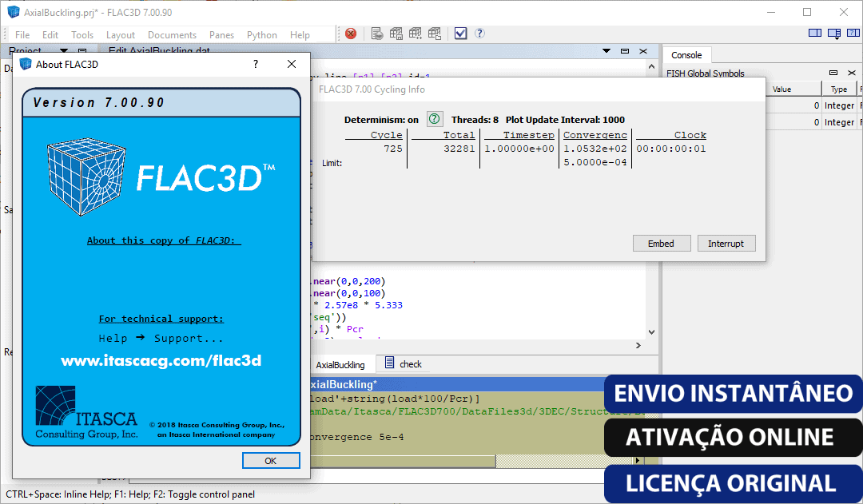
Task: Open the Tools menu
Action: pyautogui.click(x=82, y=34)
